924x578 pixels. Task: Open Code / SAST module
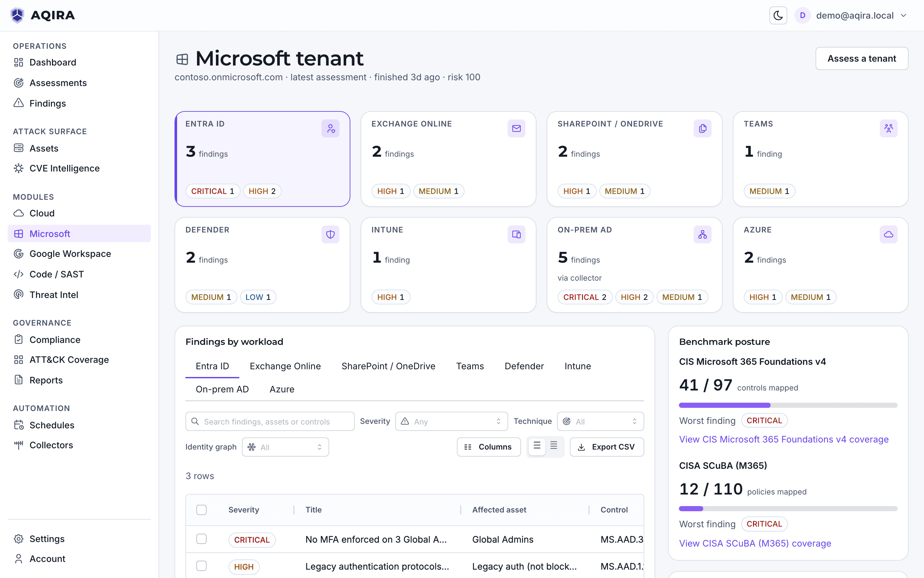(x=79, y=274)
